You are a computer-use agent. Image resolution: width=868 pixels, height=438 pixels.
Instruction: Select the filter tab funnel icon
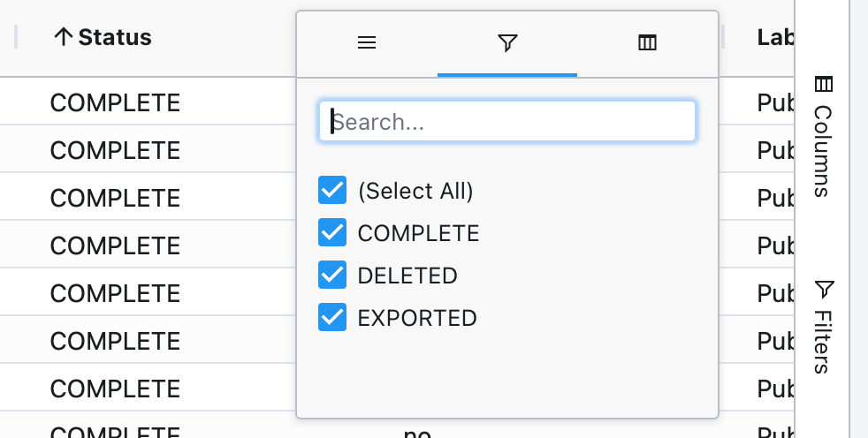click(507, 42)
